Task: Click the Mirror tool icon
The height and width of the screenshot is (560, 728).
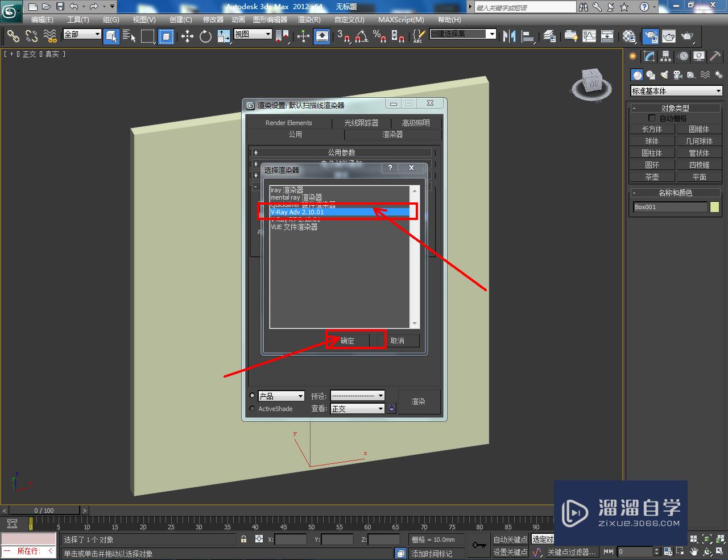Action: pos(510,36)
